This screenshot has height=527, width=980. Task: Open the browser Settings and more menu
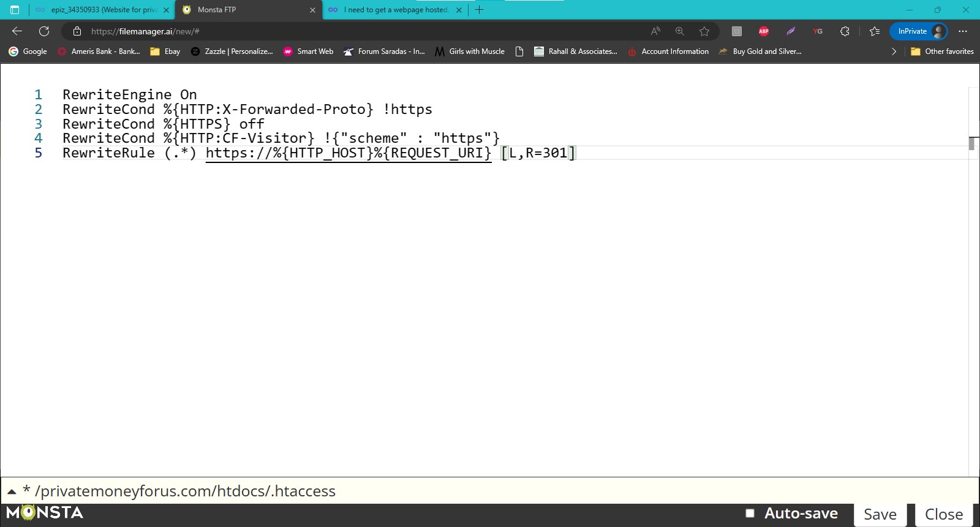[963, 31]
